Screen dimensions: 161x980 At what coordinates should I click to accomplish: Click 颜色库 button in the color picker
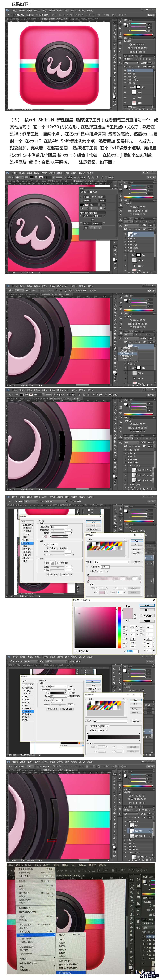tap(147, 621)
